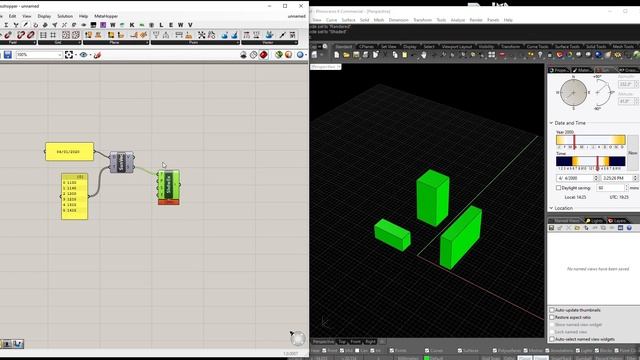Select the dark Sun component on the canvas
The image size is (640, 360).
[x=121, y=162]
